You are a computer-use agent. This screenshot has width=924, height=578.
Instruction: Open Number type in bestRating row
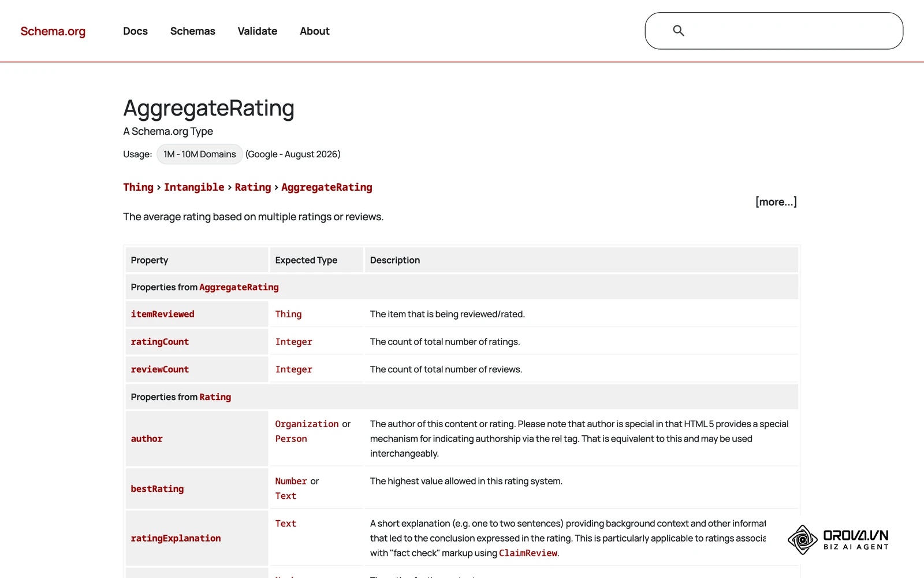pos(291,481)
